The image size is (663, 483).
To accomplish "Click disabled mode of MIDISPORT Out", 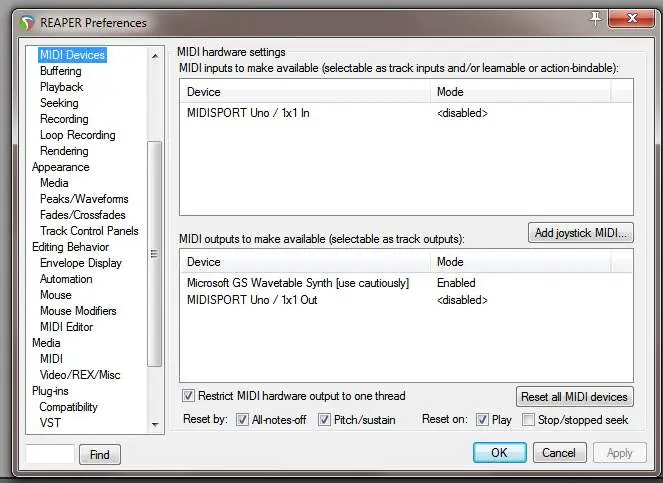I will (x=462, y=300).
